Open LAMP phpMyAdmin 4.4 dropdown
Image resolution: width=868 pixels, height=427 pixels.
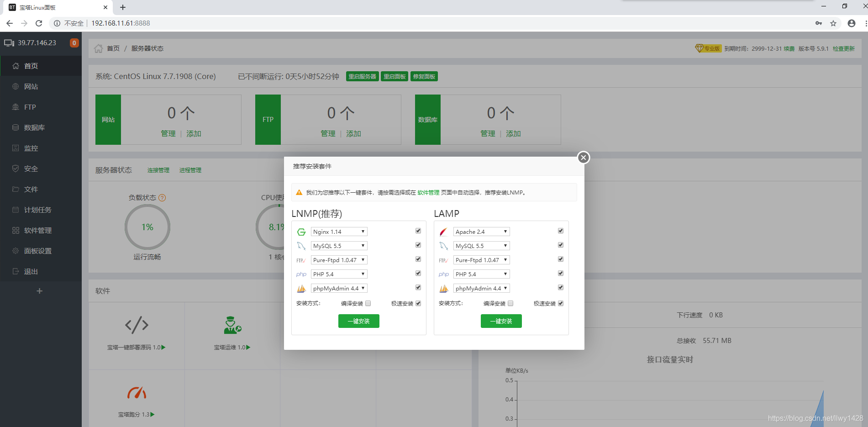click(x=482, y=289)
